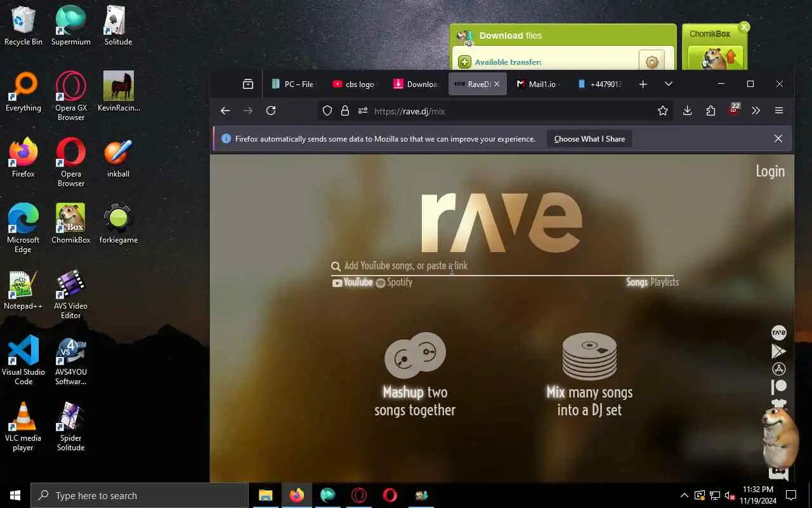The image size is (812, 508).
Task: Switch to the Mail1.io tab
Action: [x=539, y=84]
